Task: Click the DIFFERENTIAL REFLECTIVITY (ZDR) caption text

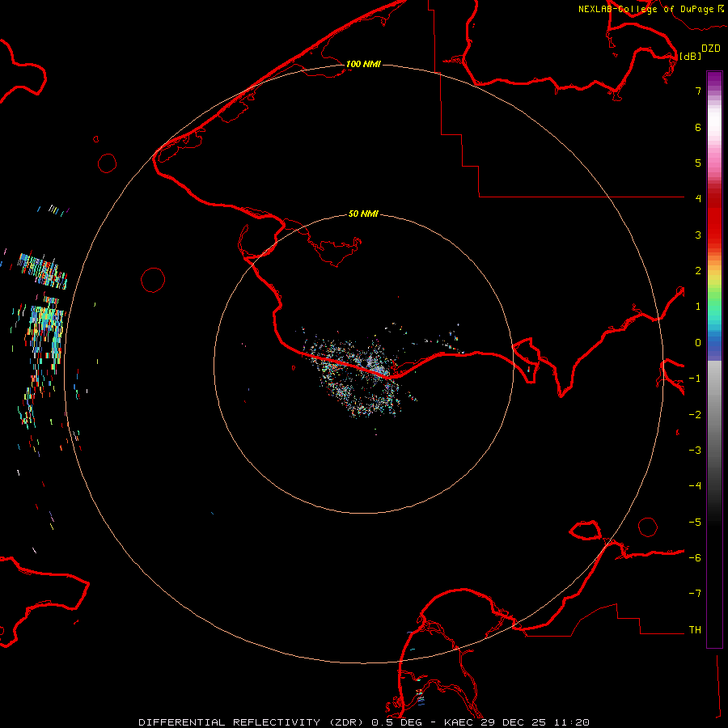Action: pyautogui.click(x=252, y=722)
